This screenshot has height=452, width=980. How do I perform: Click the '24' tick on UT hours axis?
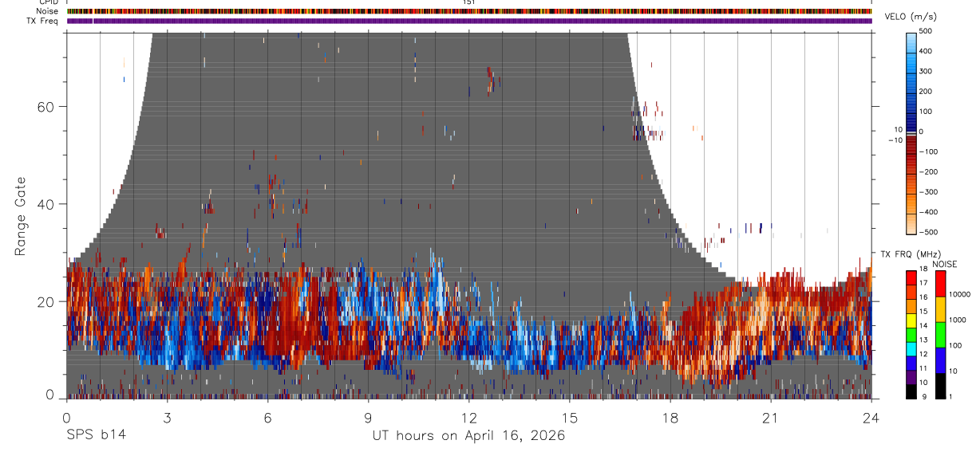point(871,416)
